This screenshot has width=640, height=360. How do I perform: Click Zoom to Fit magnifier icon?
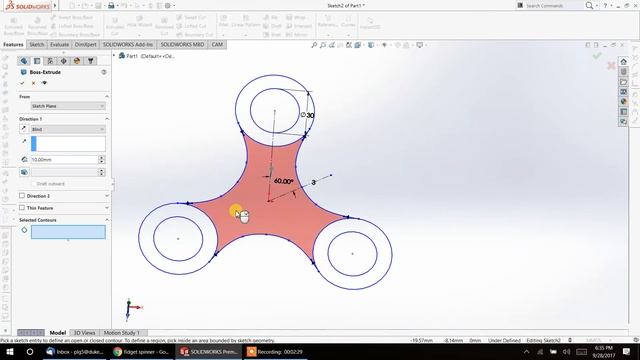click(x=314, y=45)
